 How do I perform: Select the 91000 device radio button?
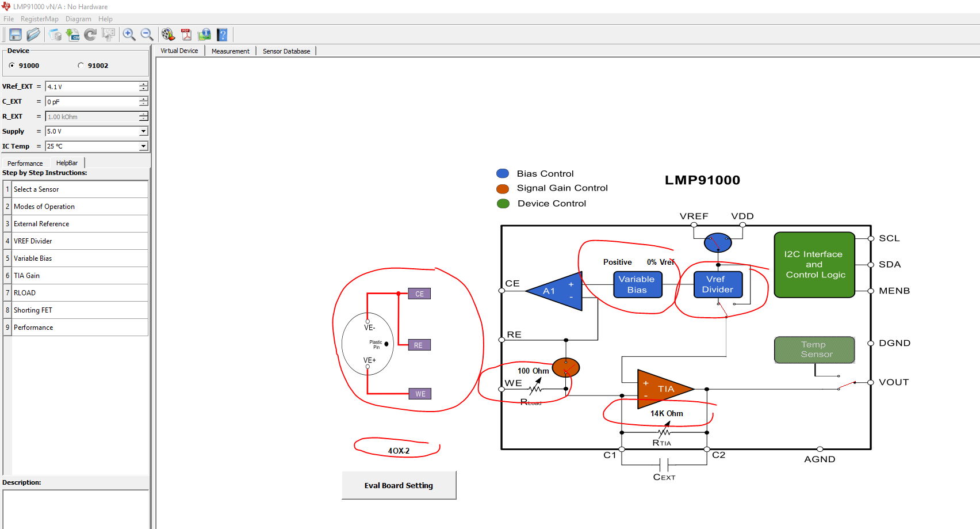point(12,66)
